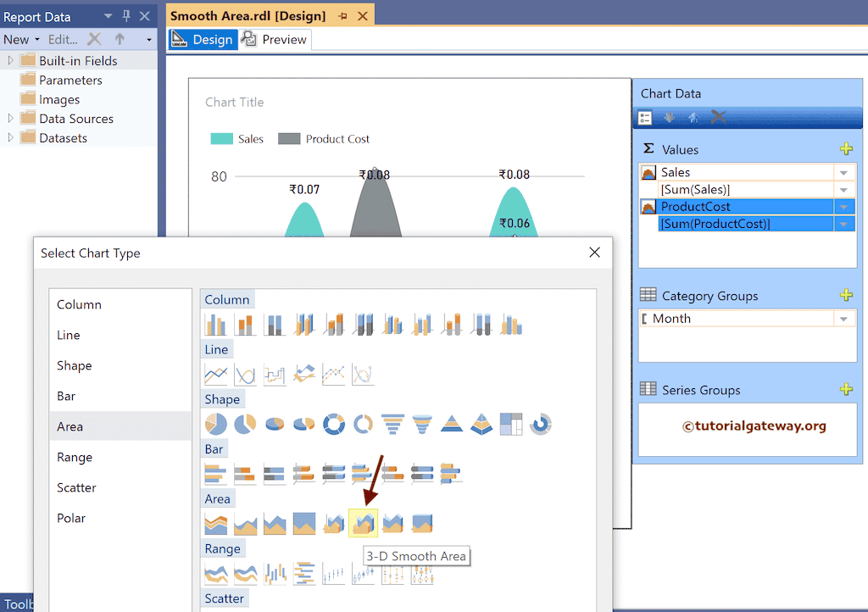This screenshot has height=612, width=868.
Task: Add a Series Group with plus icon
Action: [846, 389]
